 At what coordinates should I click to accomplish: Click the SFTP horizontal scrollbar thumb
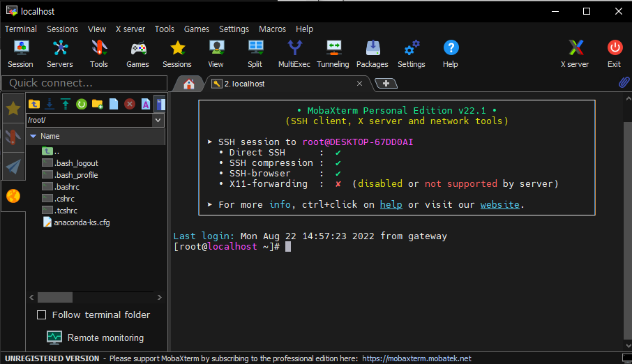click(x=55, y=298)
